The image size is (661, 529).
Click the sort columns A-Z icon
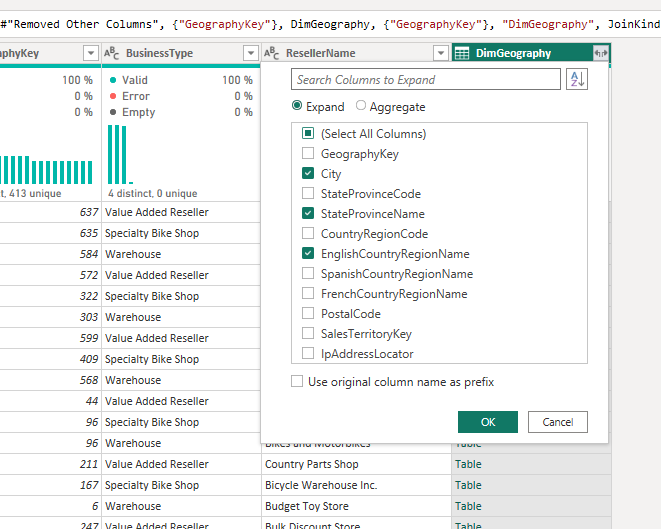coord(577,80)
